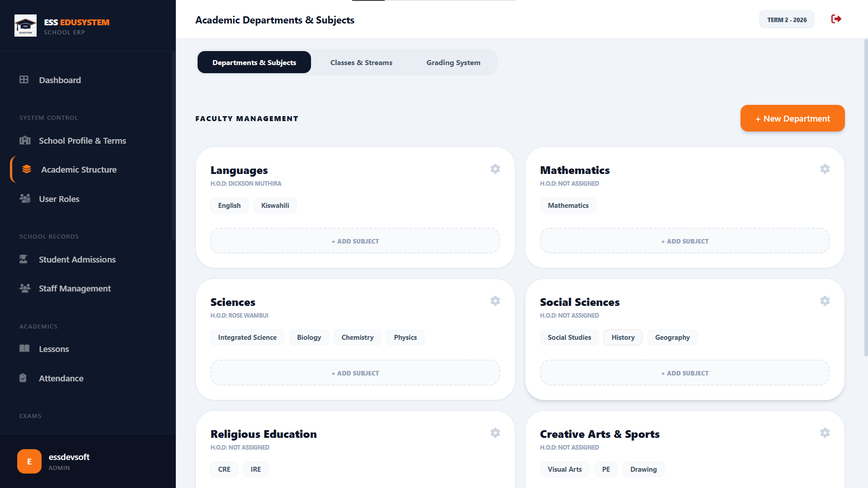
Task: Click the main page vertical scrollbar
Action: click(x=866, y=197)
